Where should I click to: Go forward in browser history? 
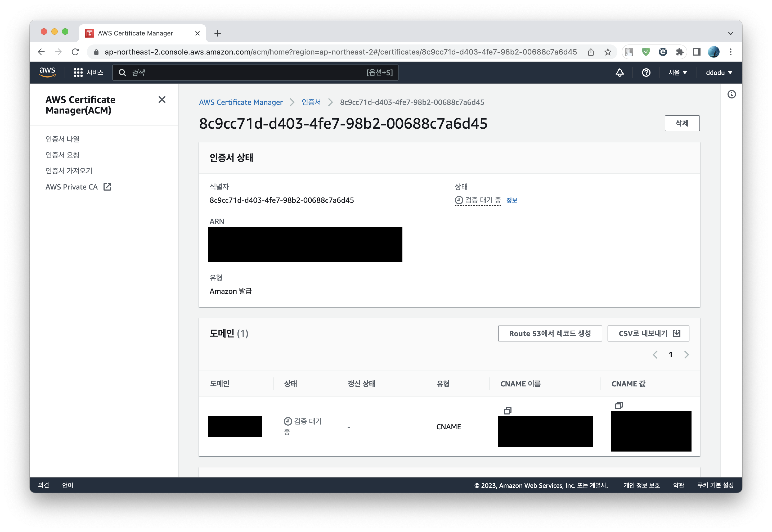(58, 52)
